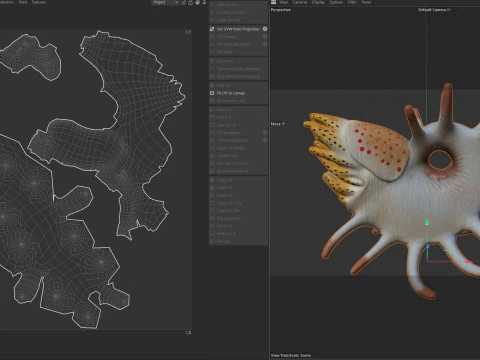Open the Default Camera dropdown in viewport
This screenshot has height=360, width=480.
click(434, 10)
